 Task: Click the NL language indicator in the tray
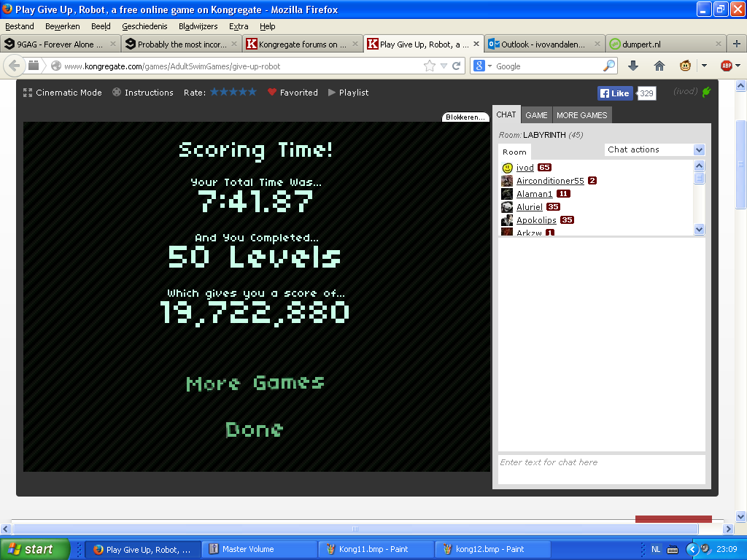656,550
